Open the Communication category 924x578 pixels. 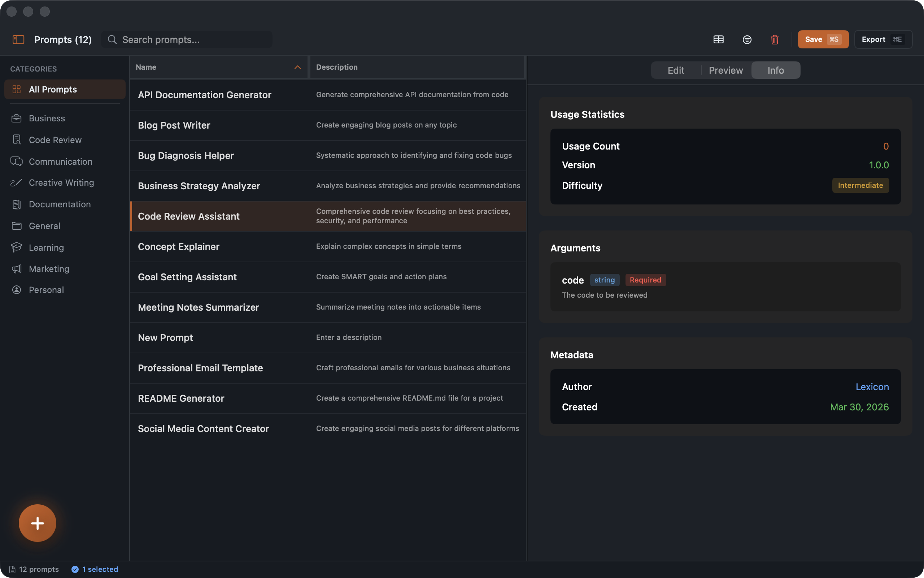point(65,161)
